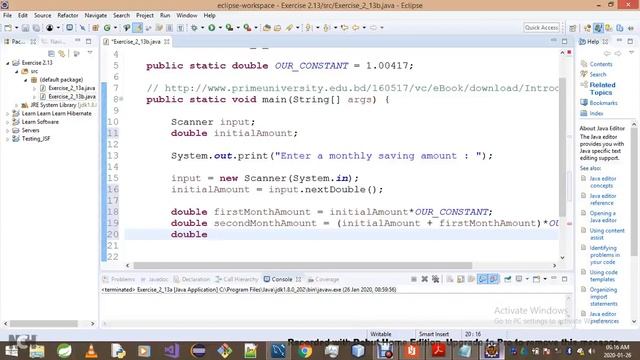
Task: Click the Save toolbar icon
Action: click(x=25, y=28)
